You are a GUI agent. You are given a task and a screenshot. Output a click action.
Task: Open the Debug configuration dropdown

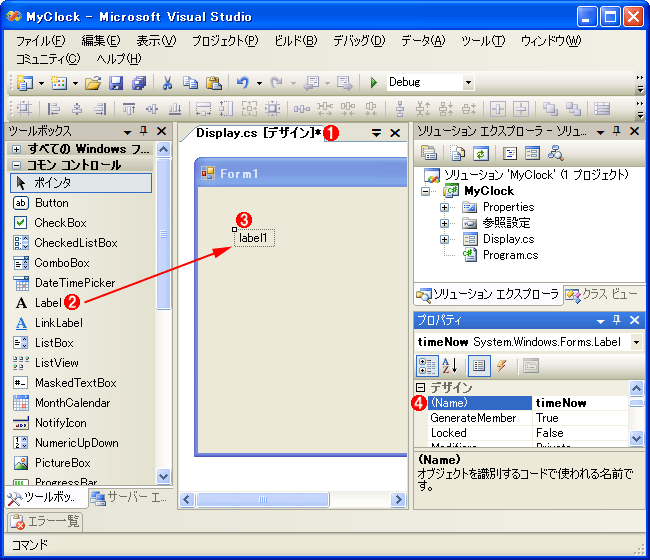tap(468, 82)
